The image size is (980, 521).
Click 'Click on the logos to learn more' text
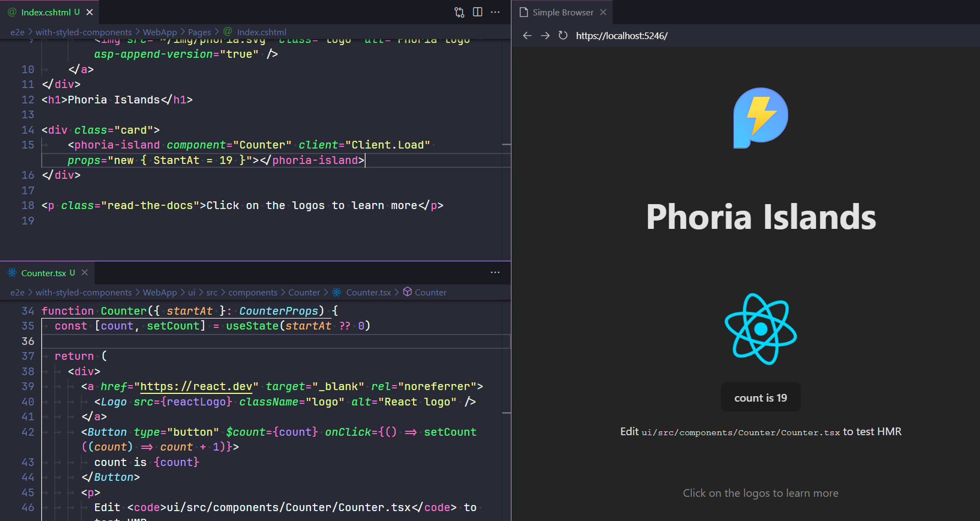761,493
